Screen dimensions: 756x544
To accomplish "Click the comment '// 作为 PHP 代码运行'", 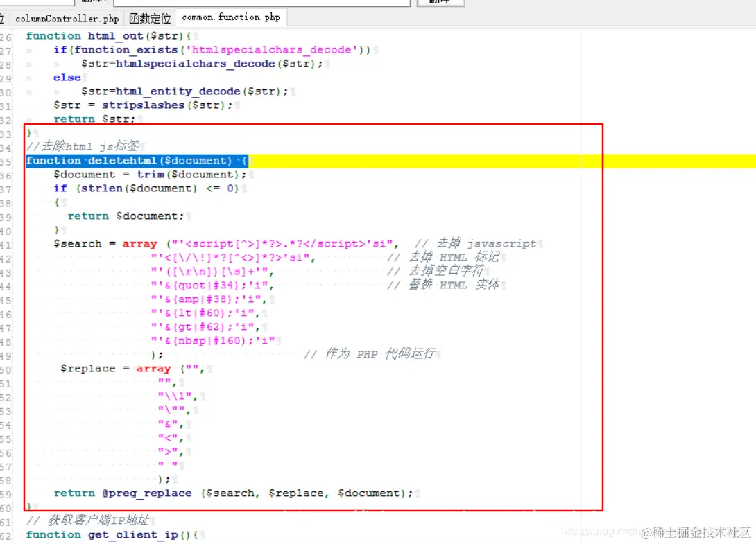I will tap(369, 353).
